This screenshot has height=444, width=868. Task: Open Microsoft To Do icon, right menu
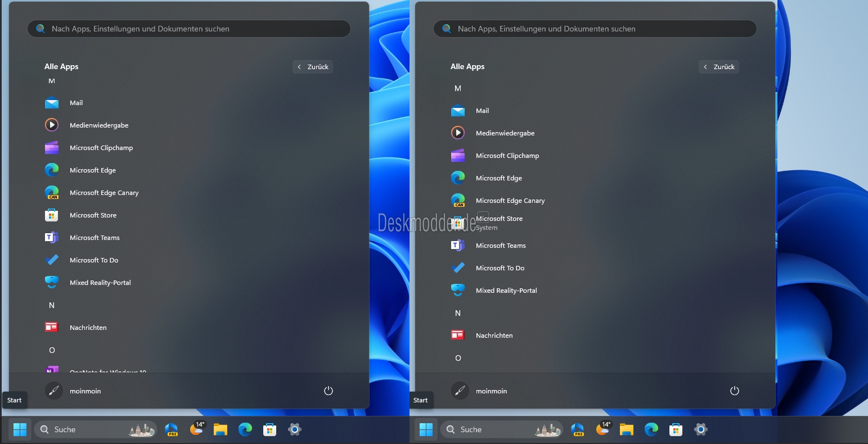458,268
